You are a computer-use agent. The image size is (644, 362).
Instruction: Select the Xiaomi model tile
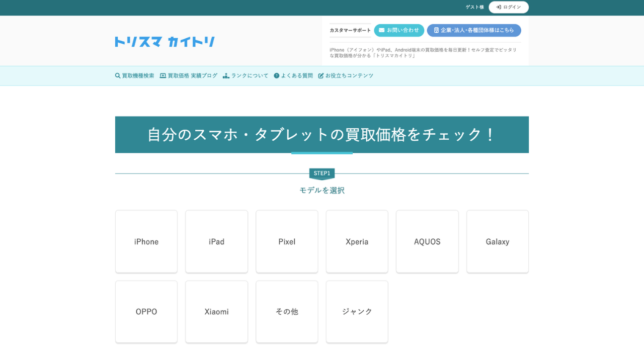click(216, 312)
